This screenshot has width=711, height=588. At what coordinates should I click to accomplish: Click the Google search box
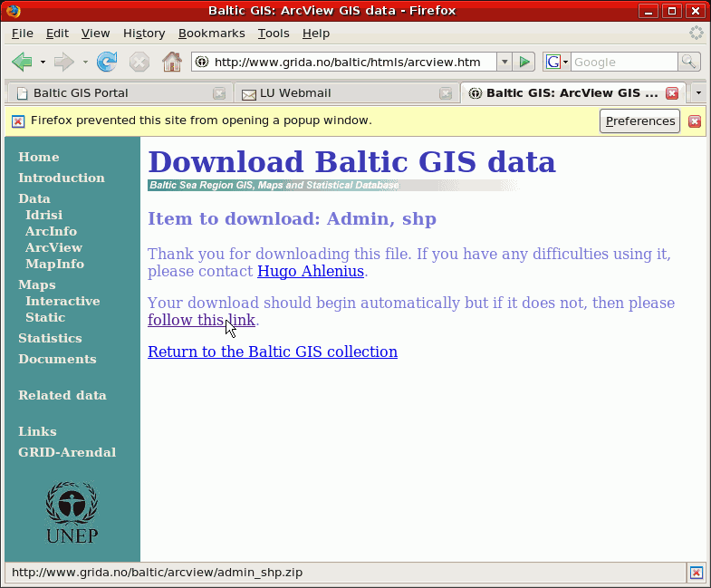(624, 62)
